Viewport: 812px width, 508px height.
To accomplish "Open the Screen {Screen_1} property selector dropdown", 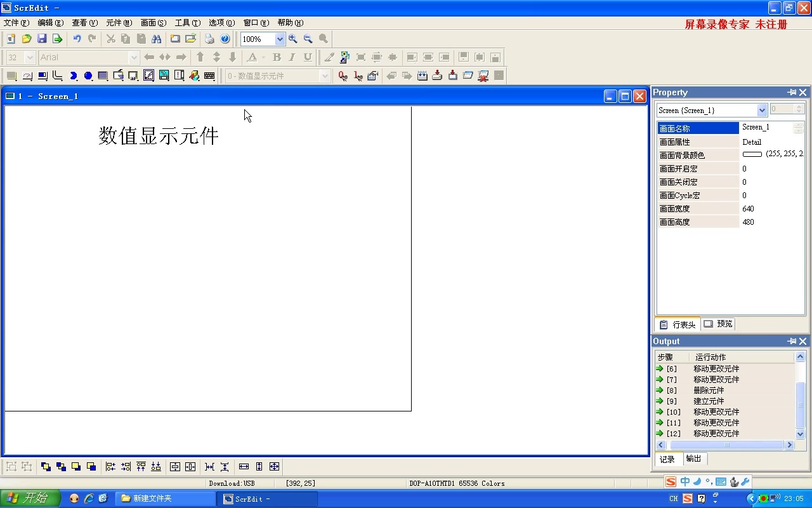I will tap(762, 110).
